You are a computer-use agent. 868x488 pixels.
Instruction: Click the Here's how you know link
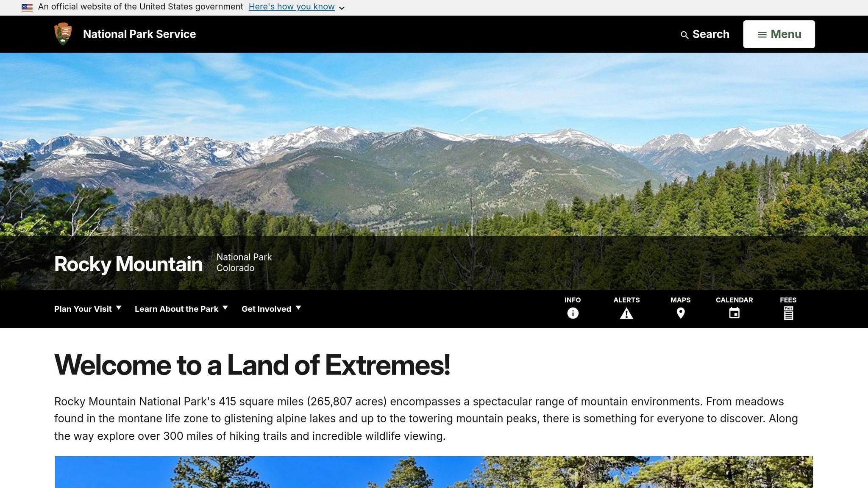(292, 7)
